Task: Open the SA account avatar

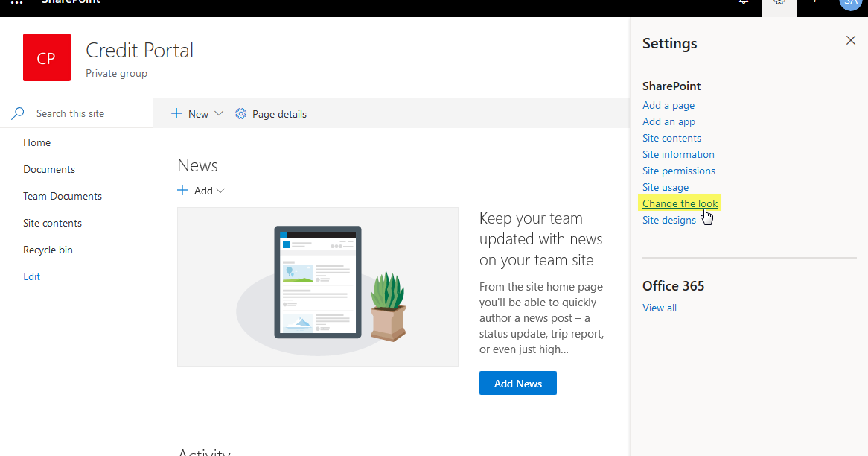Action: coord(849,4)
